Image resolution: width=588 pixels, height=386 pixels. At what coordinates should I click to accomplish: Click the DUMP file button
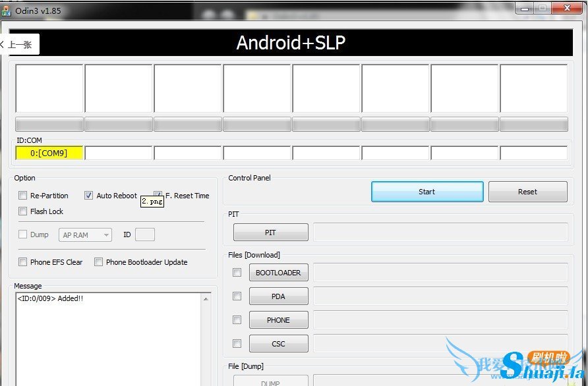tap(271, 380)
